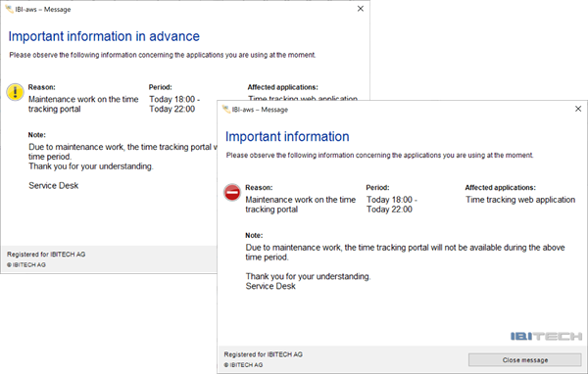This screenshot has width=588, height=374.
Task: Click the 'Important information in advance' heading
Action: point(104,36)
